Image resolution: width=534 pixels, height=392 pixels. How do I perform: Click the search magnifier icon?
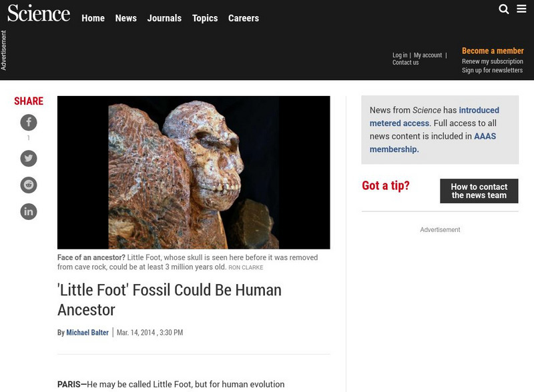[x=504, y=9]
